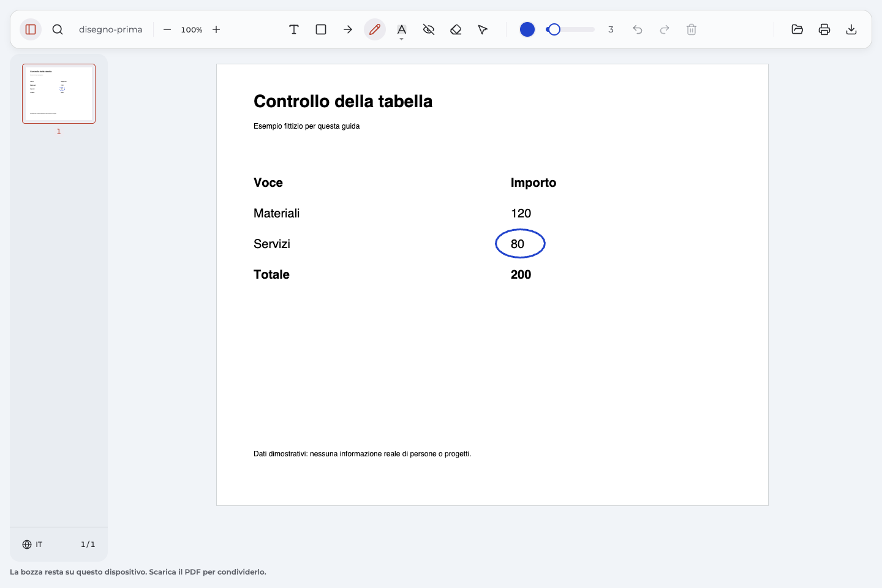Click the subtitle 'Esempio fittizio per questa guida'

pos(307,126)
